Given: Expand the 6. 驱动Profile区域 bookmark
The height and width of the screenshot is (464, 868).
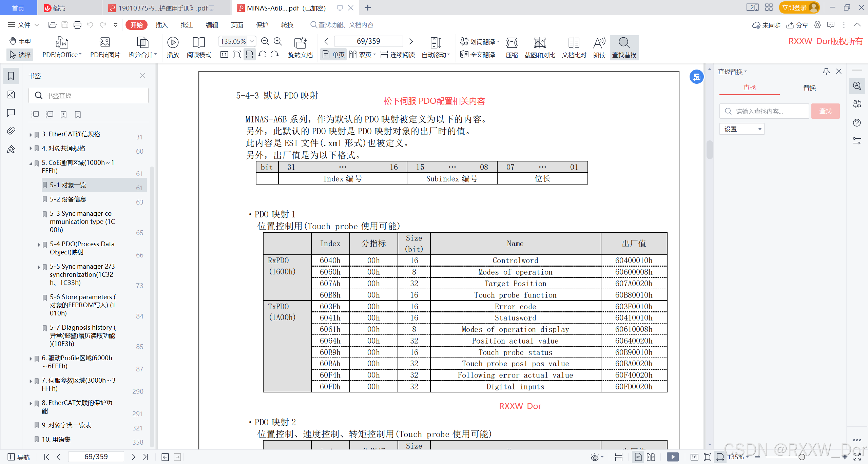Looking at the screenshot, I should pos(31,359).
